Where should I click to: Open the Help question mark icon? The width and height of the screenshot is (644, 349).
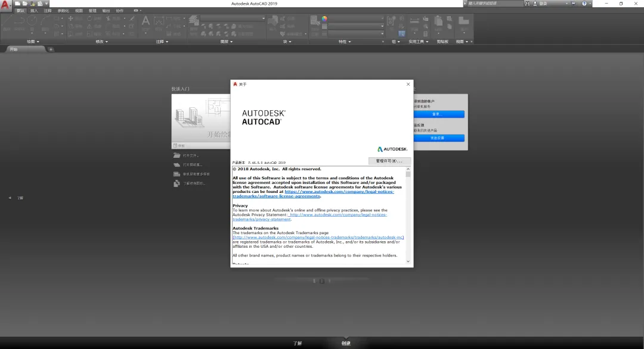pos(584,4)
